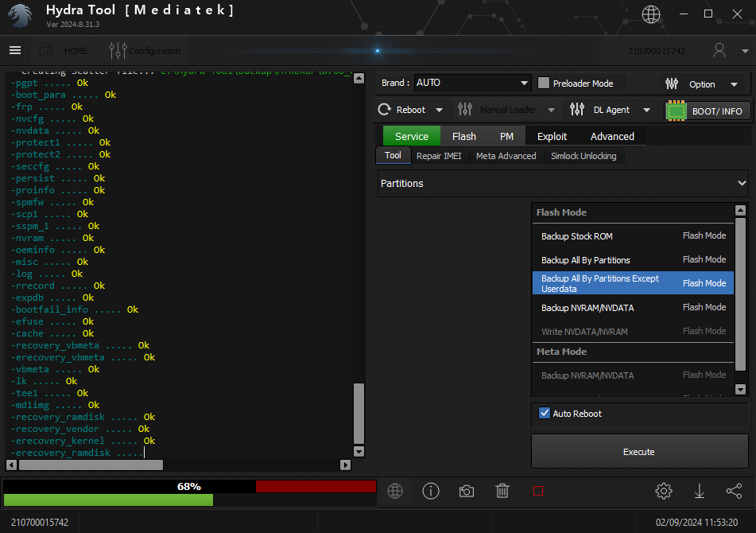Select Write NVDATA/NVRAM operation

(x=633, y=332)
